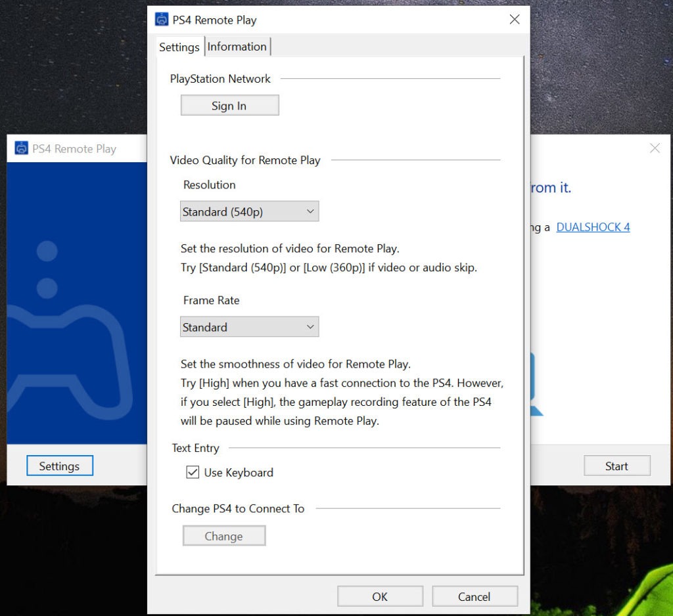Open the DUALSHOCK 4 link in background window
673x616 pixels.
[593, 227]
